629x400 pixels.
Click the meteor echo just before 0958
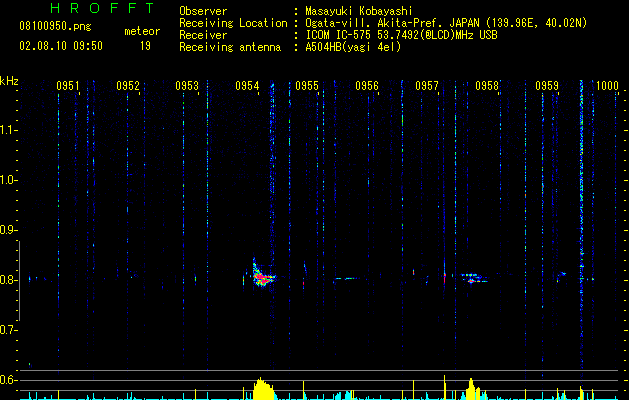pyautogui.click(x=473, y=278)
